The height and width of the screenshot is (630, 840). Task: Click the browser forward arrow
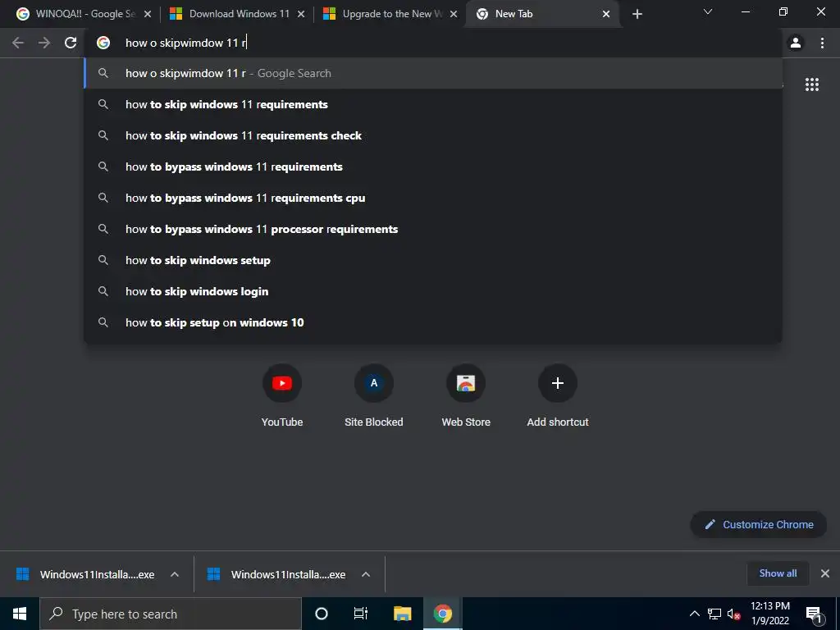tap(44, 43)
